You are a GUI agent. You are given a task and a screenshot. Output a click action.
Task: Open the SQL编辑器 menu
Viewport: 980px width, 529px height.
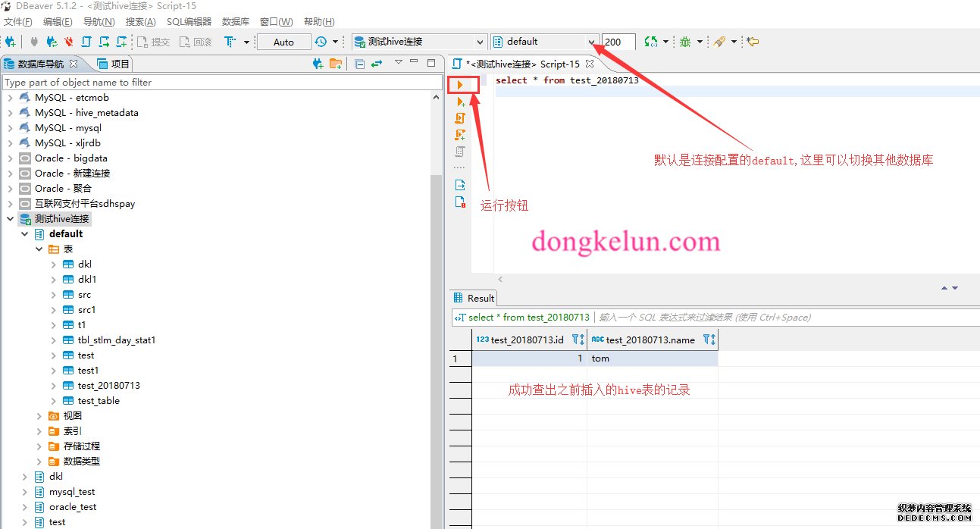(189, 22)
